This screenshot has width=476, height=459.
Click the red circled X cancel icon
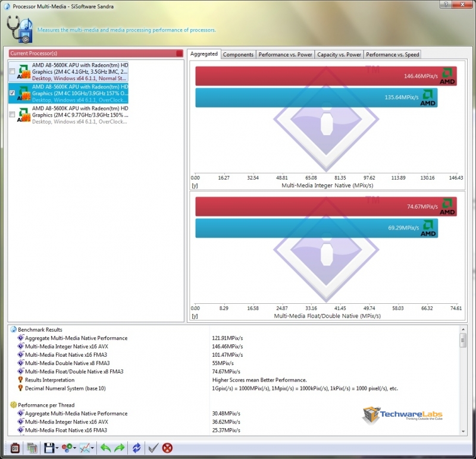(167, 448)
